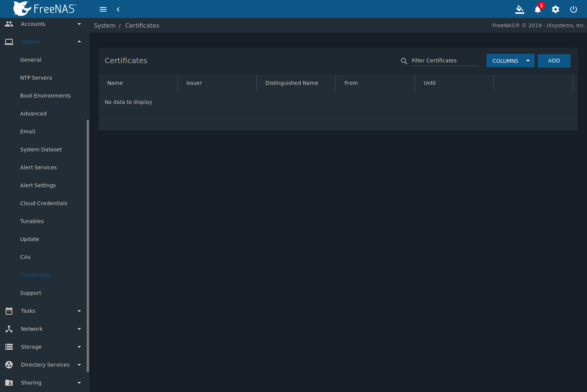The width and height of the screenshot is (587, 392).
Task: Click the Sharing folder icon
Action: point(9,383)
